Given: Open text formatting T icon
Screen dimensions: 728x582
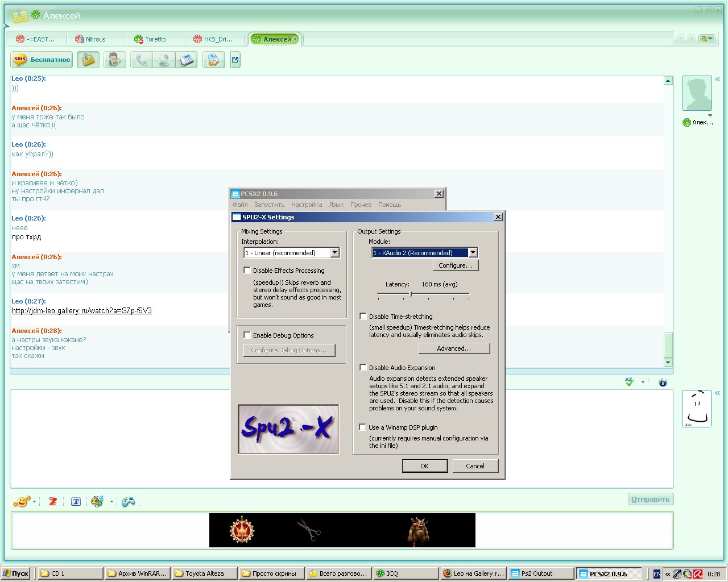Looking at the screenshot, I should click(x=76, y=501).
